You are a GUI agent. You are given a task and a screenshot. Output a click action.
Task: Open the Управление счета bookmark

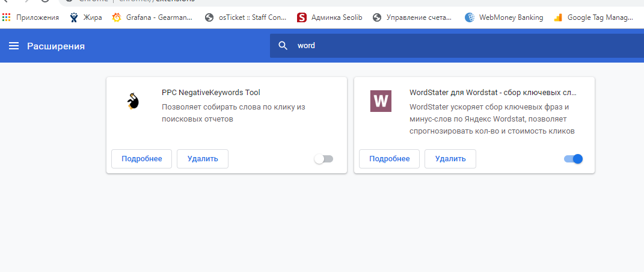(x=412, y=17)
